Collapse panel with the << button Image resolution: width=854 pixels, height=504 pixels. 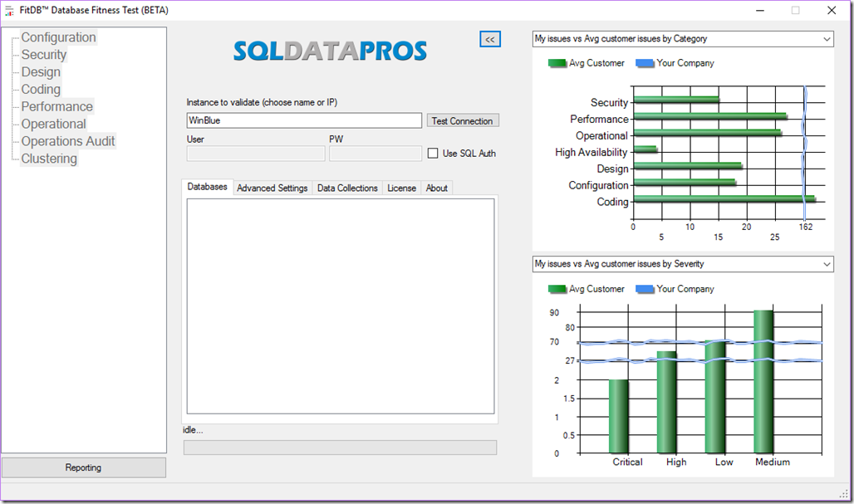[490, 39]
